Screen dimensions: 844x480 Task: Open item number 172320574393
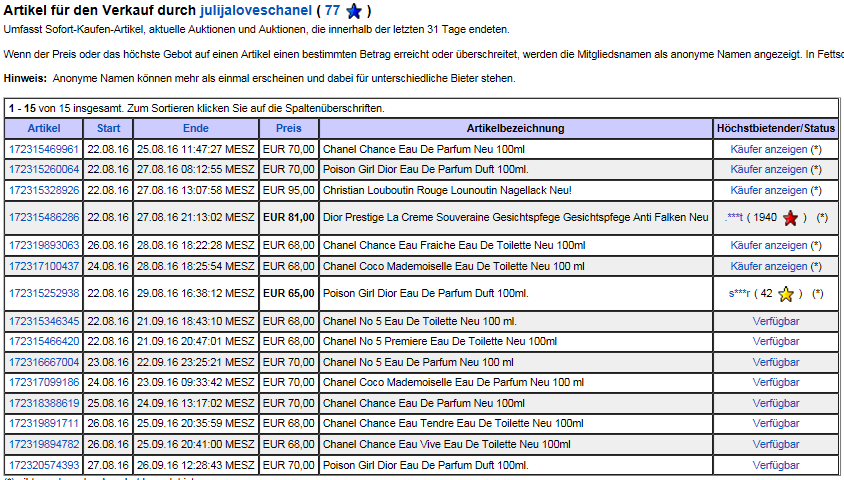click(x=44, y=465)
